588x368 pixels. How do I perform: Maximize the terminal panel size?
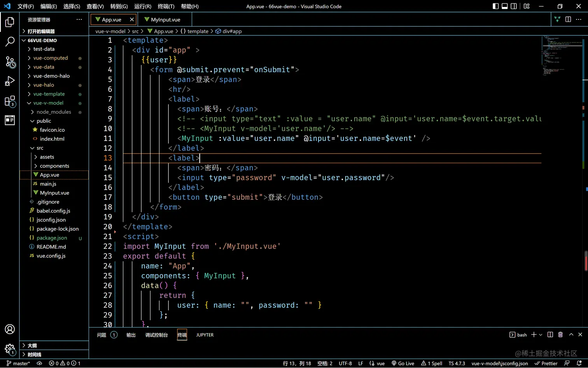(x=571, y=335)
